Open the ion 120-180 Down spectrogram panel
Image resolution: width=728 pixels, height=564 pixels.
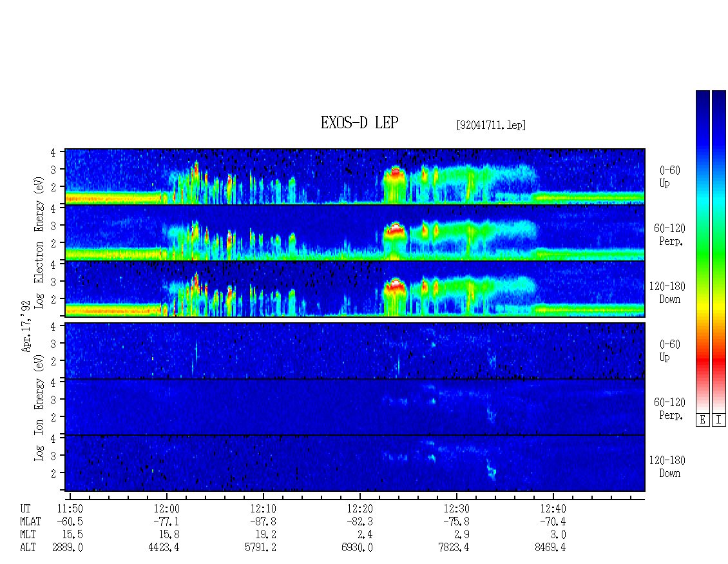(x=355, y=463)
